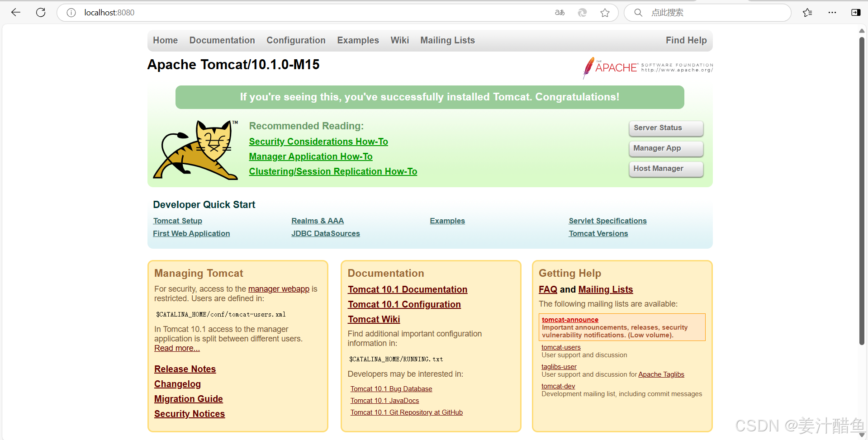Toggle the browser sidebar icon

pyautogui.click(x=856, y=13)
